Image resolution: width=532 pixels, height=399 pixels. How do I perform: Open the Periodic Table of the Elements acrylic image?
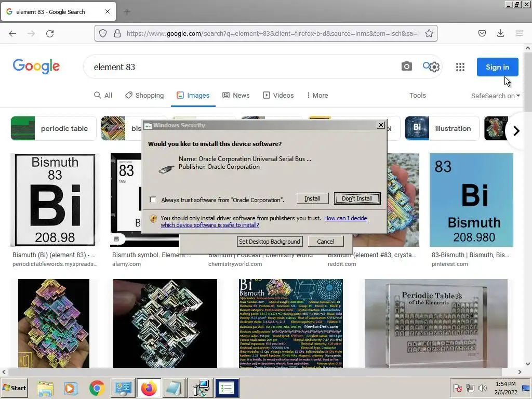(x=436, y=323)
